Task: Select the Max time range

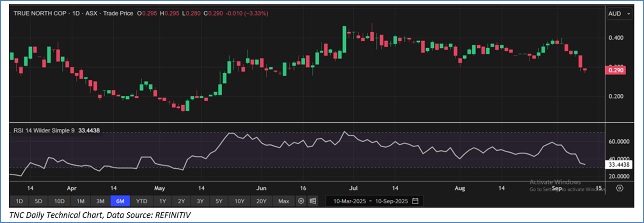Action: [x=283, y=201]
